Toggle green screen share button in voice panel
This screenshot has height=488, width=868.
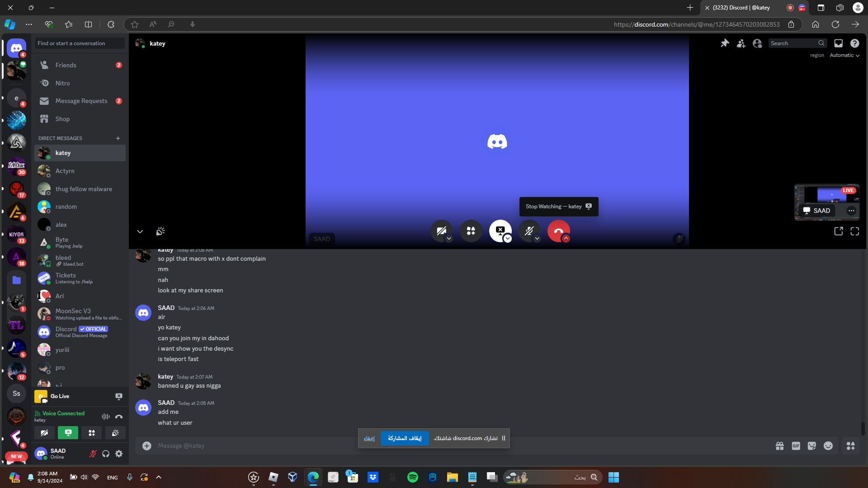click(68, 433)
